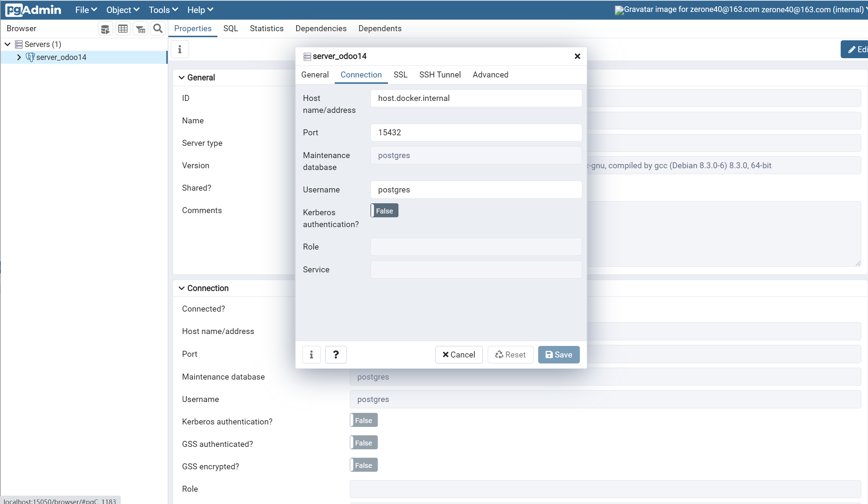Toggle Kerberos authentication switch in dialog
This screenshot has width=868, height=504.
384,211
